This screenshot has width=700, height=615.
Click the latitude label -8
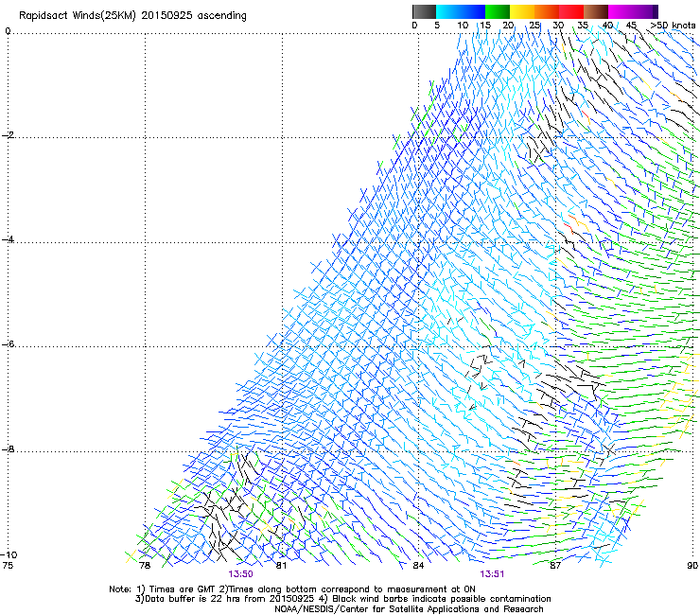click(8, 449)
